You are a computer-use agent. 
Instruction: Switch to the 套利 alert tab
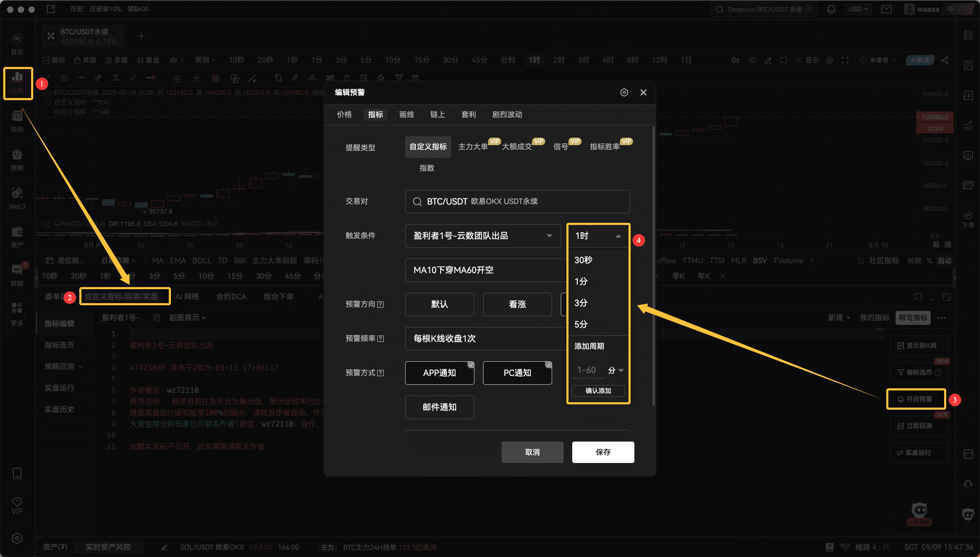pos(468,115)
